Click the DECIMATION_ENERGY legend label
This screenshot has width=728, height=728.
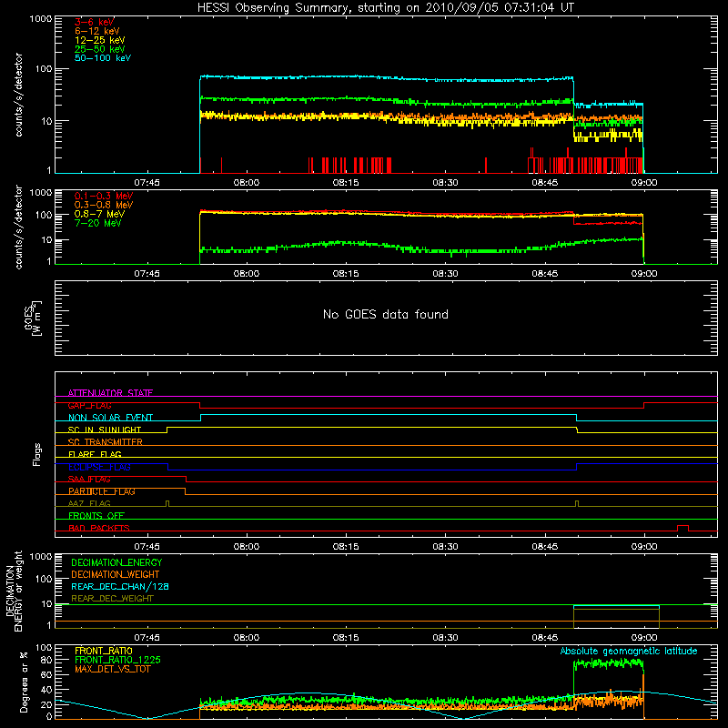116,562
